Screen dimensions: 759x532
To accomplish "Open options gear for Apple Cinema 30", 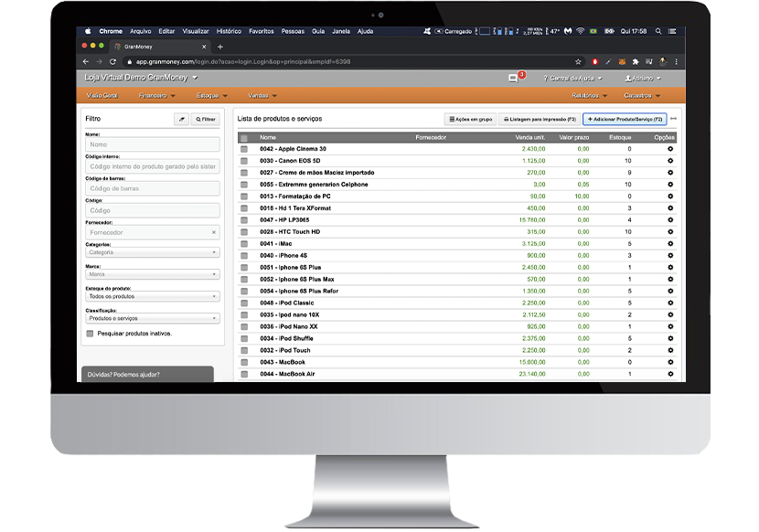I will coord(670,149).
